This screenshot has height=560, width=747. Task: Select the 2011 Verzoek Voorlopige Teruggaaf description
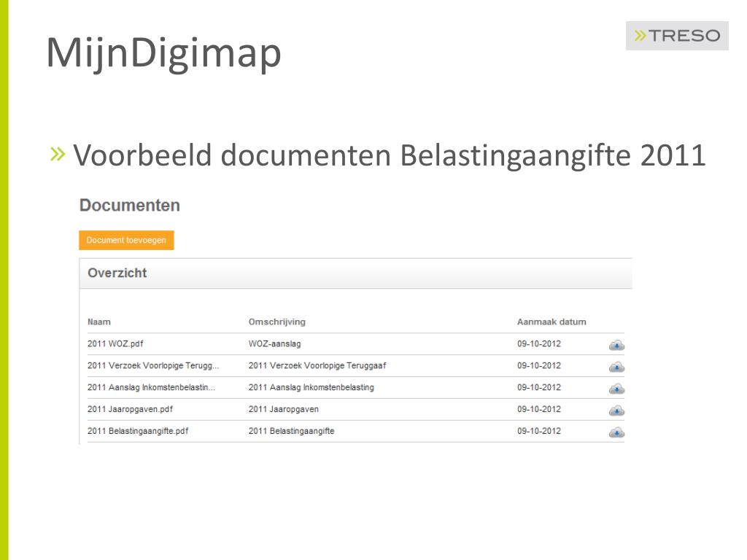pos(317,366)
